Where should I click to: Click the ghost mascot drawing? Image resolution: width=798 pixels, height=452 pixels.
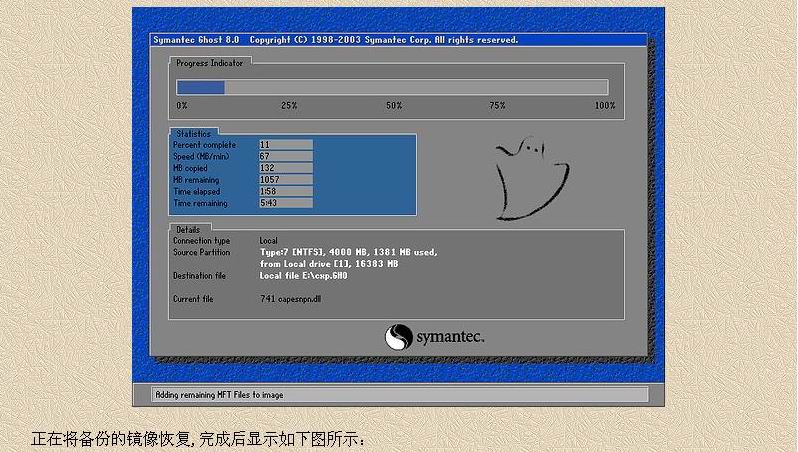(531, 178)
